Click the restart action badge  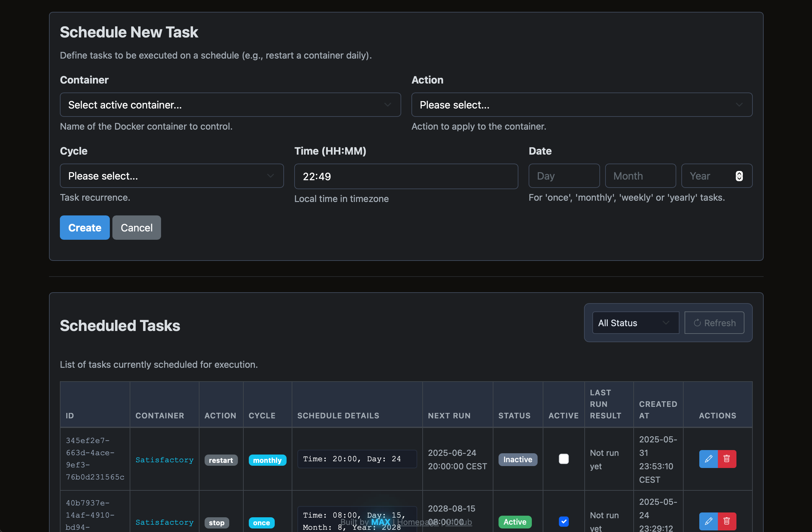coord(221,460)
